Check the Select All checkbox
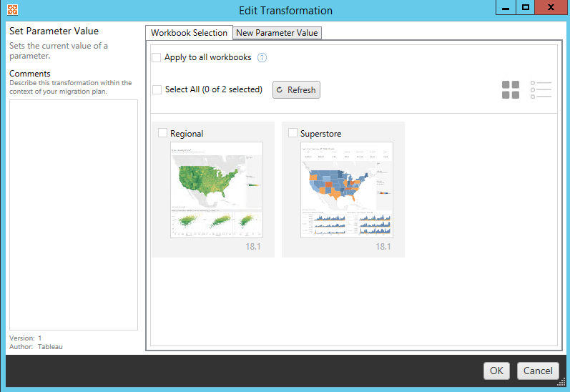Image resolution: width=570 pixels, height=392 pixels. click(x=157, y=90)
